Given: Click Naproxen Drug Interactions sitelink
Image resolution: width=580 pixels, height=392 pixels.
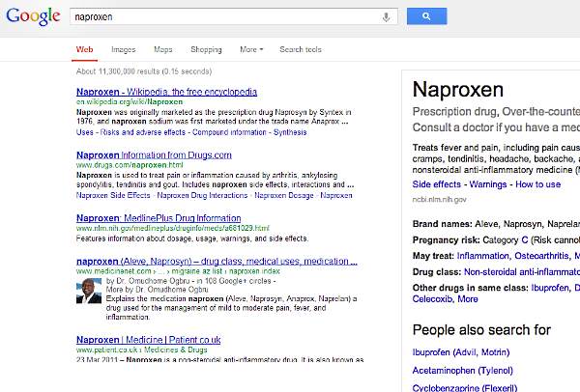Looking at the screenshot, I should click(x=202, y=195).
